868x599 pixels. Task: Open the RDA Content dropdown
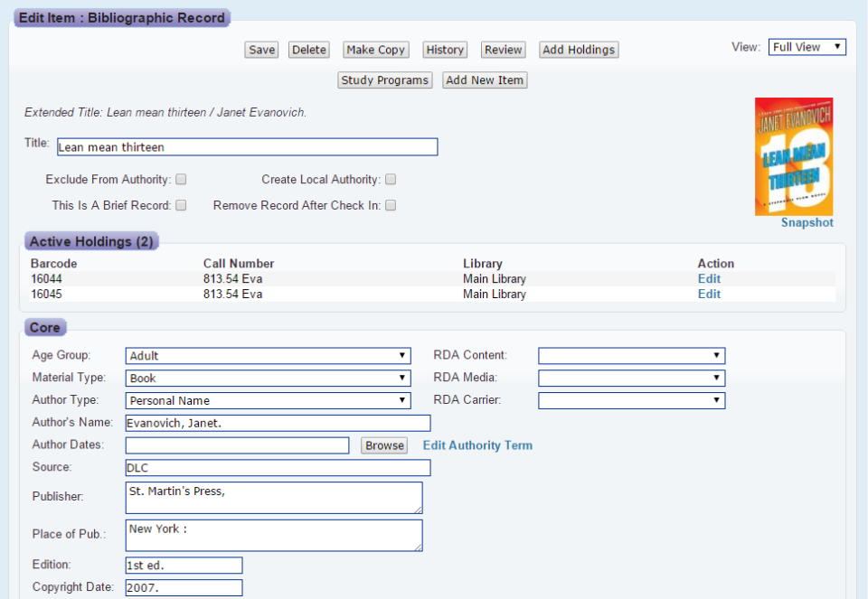(x=631, y=355)
